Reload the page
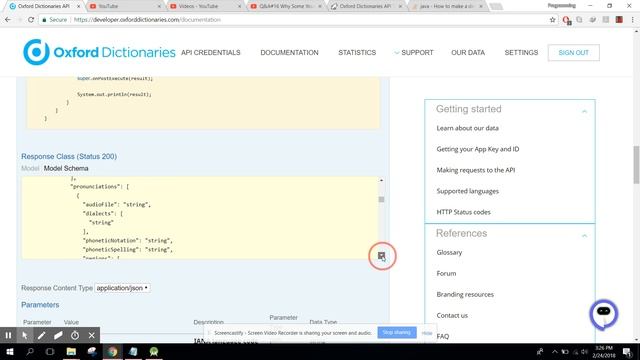Screen dimensions: 640x360 click(x=31, y=20)
